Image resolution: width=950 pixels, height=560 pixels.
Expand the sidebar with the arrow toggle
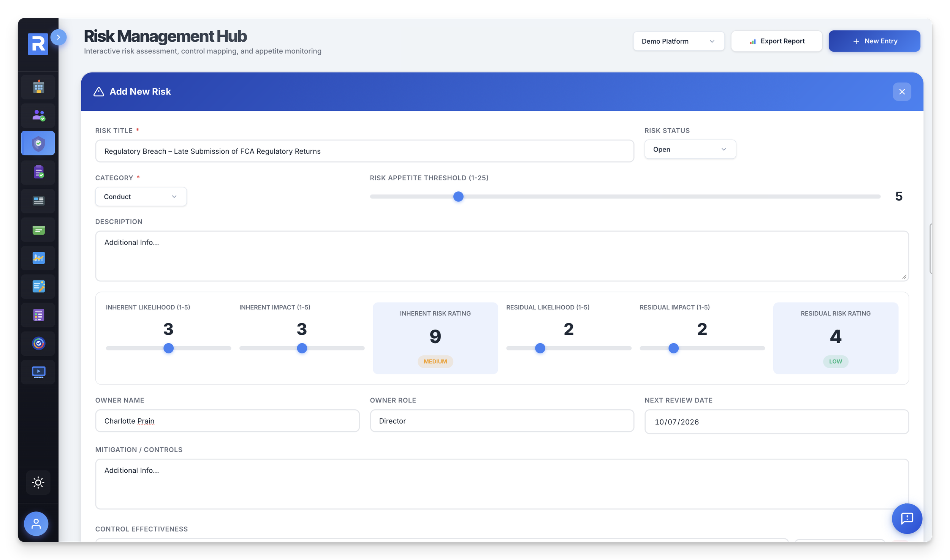coord(59,37)
